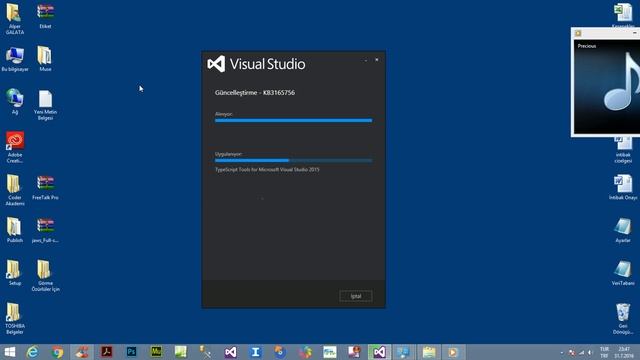
Task: Switch to the running Visual Studio installer taskbar item
Action: (x=379, y=352)
